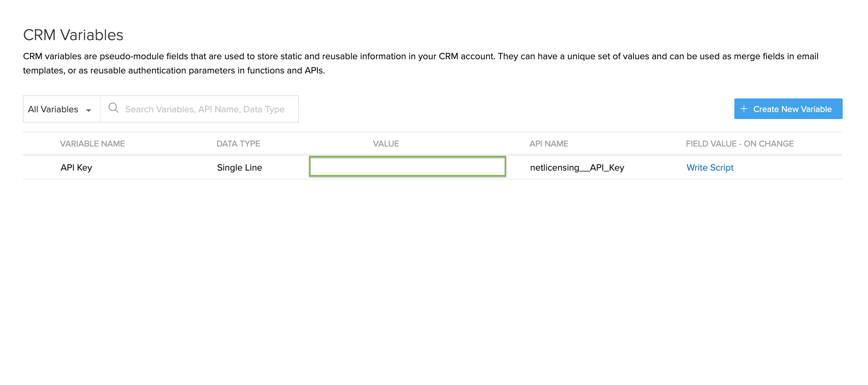Click the VARIABLE NAME column header
Screen dimensions: 868x385
coord(92,143)
